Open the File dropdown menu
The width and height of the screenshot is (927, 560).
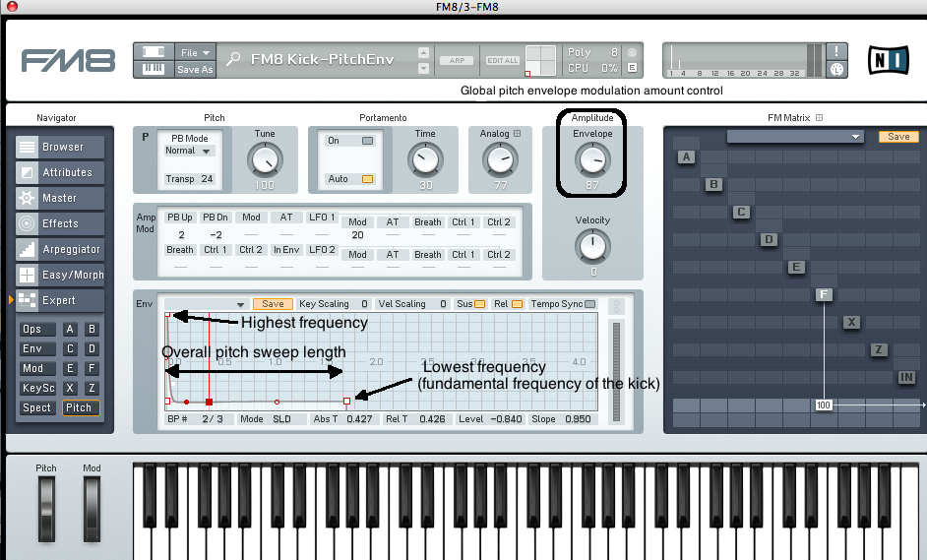pos(195,52)
